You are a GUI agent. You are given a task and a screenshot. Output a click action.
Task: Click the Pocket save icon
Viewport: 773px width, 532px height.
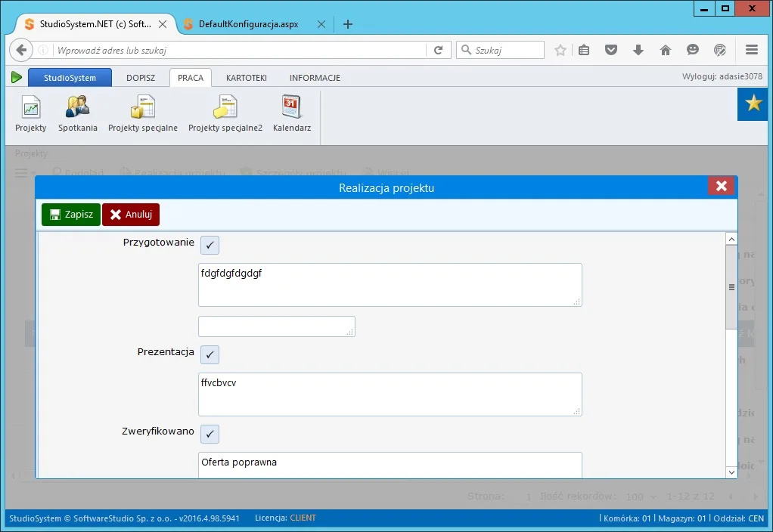[611, 50]
